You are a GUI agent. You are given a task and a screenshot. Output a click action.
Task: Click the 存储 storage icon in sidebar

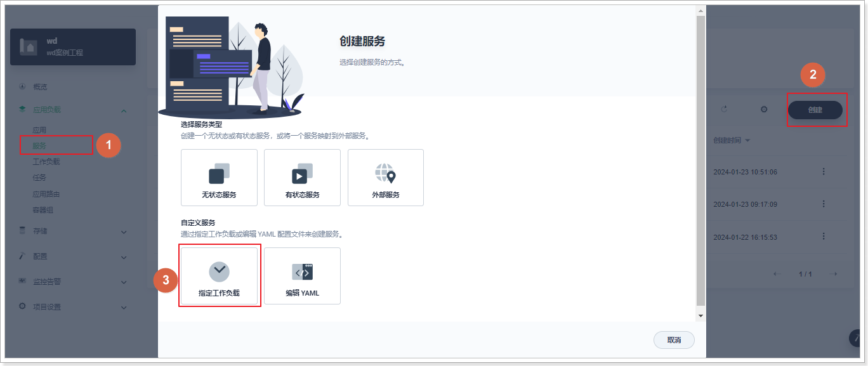(x=22, y=230)
